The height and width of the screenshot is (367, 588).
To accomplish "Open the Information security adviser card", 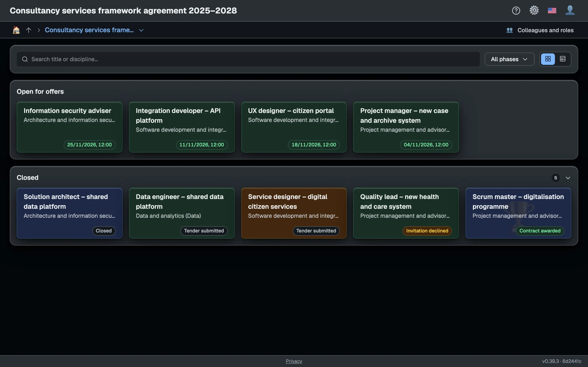I will [x=69, y=127].
